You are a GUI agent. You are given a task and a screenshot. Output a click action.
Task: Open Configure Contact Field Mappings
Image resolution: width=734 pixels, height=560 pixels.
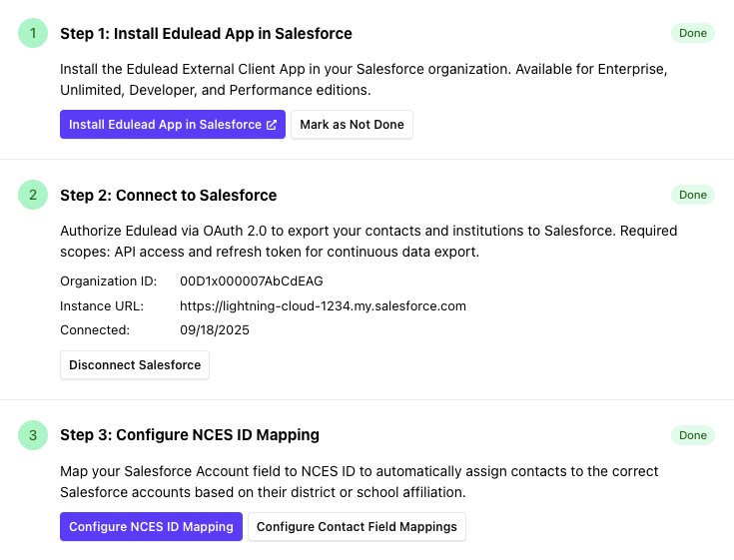[357, 527]
